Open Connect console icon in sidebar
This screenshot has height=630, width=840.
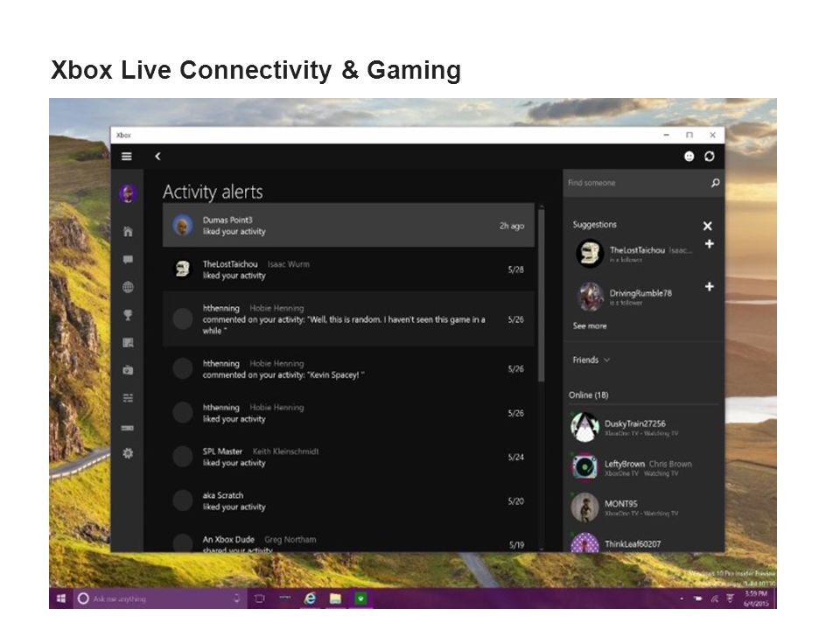click(x=128, y=428)
